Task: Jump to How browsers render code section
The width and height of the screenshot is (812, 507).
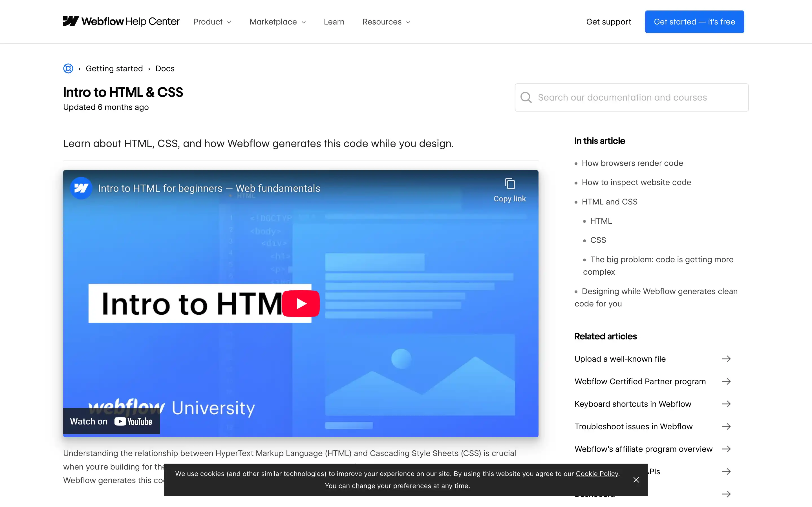Action: click(x=632, y=163)
